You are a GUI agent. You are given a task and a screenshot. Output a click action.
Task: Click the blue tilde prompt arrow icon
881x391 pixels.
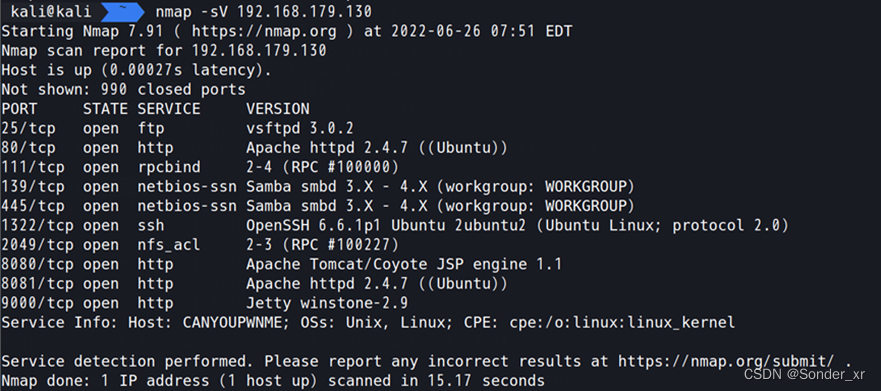(x=122, y=11)
